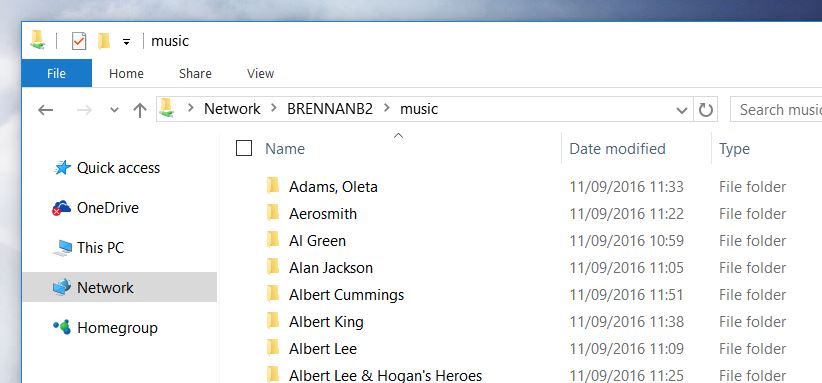Screen dimensions: 822x383
Task: Switch to the Share ribbon tab
Action: 195,73
